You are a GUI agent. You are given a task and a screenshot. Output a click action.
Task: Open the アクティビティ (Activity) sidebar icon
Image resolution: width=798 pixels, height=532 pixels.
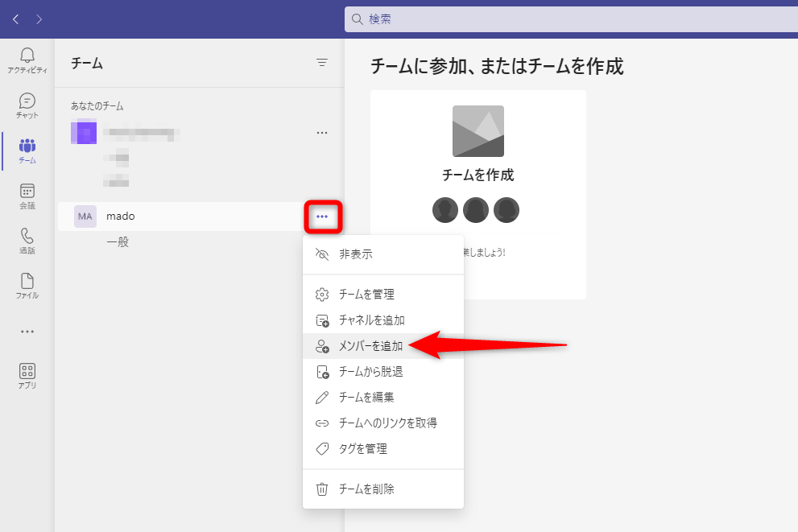coord(27,58)
